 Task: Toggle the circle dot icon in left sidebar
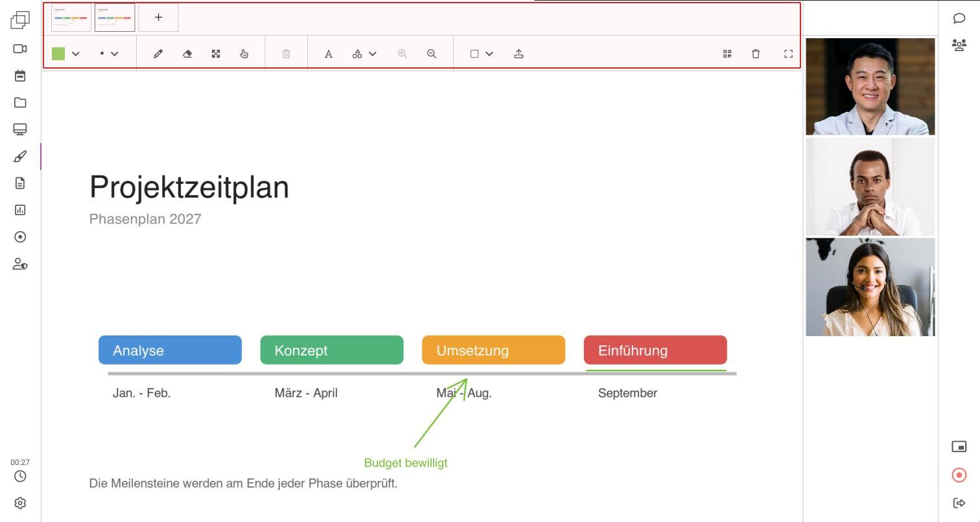[x=20, y=237]
